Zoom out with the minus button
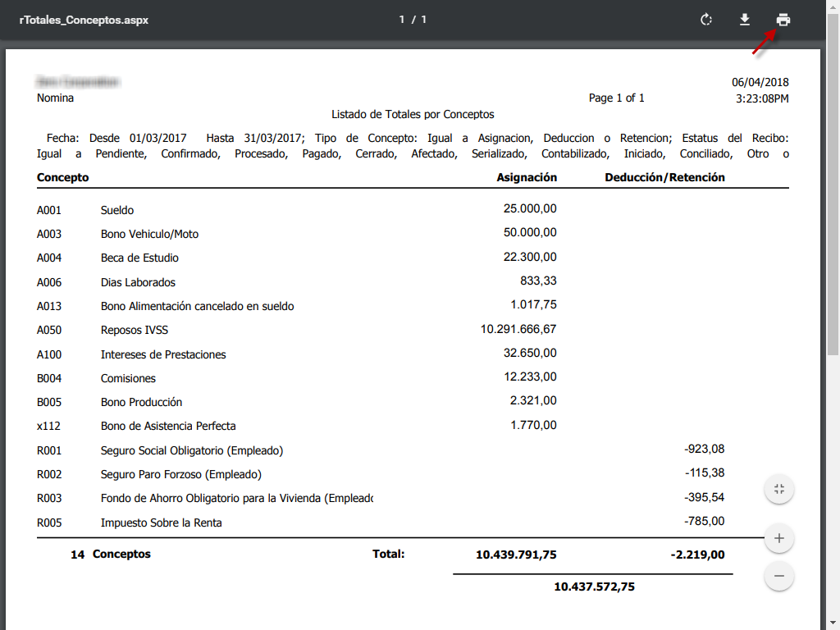Screen dimensions: 840x630 pyautogui.click(x=779, y=577)
